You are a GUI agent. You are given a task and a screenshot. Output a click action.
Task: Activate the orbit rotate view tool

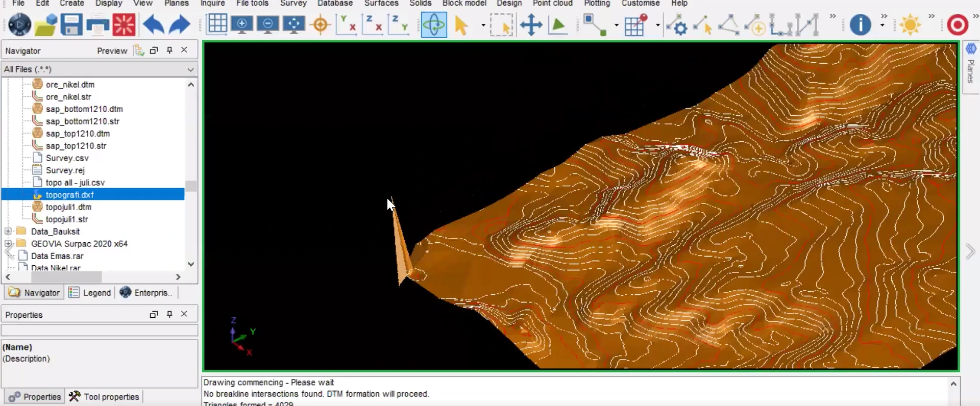434,24
